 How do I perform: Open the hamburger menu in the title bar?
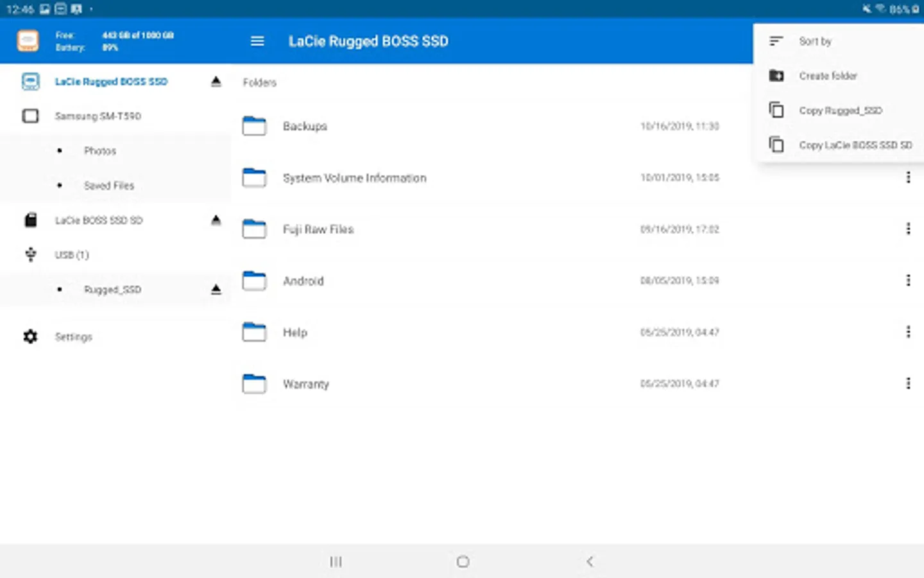[x=257, y=41]
